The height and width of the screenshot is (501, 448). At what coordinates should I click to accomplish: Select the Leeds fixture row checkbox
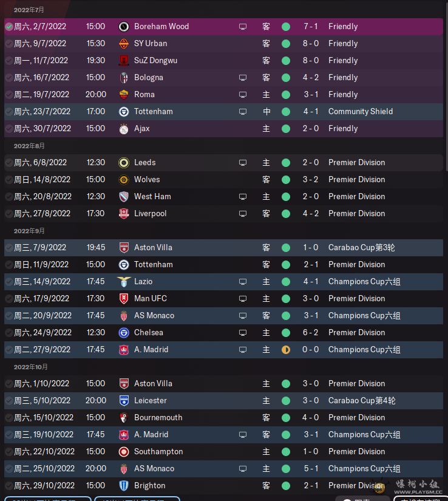tap(9, 163)
